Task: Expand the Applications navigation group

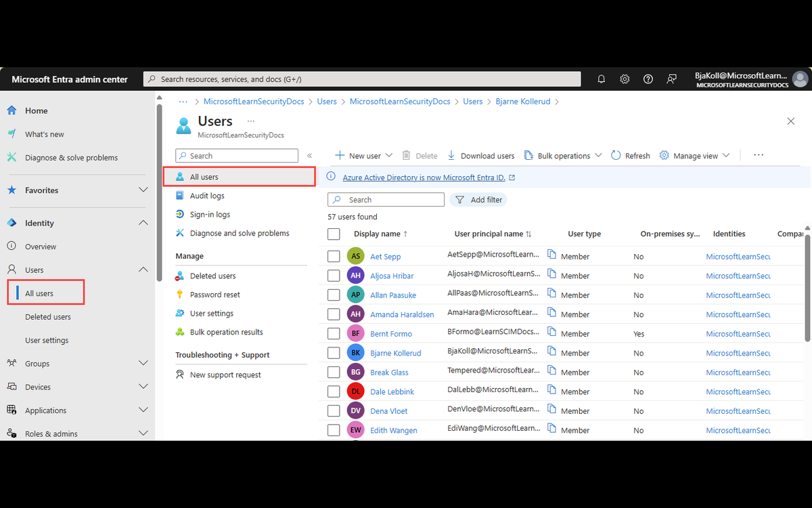Action: tap(143, 410)
